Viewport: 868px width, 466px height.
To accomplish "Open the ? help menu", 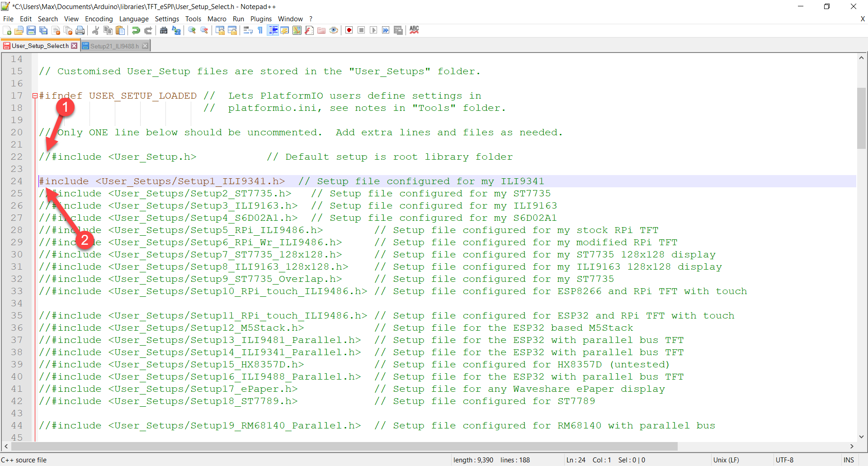I will [x=311, y=19].
